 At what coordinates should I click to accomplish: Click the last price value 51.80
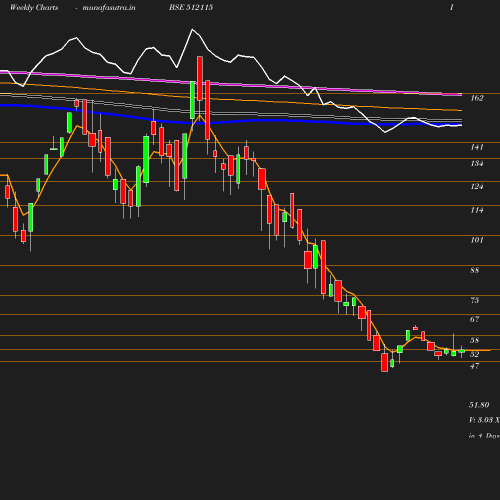(479, 405)
